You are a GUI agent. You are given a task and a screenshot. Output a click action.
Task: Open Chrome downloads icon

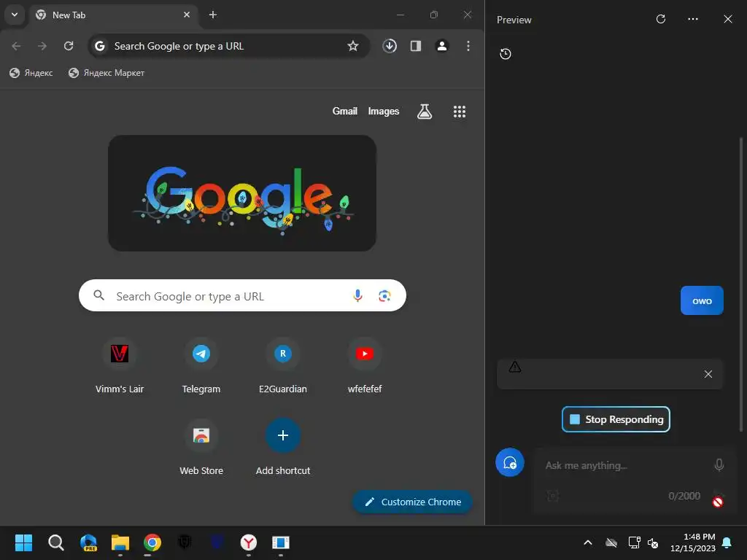point(390,46)
